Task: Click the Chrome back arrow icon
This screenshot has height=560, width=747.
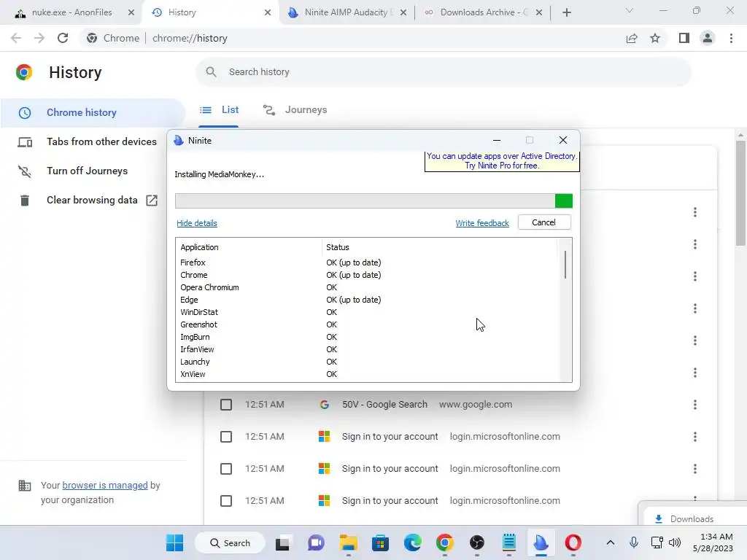Action: pos(16,38)
